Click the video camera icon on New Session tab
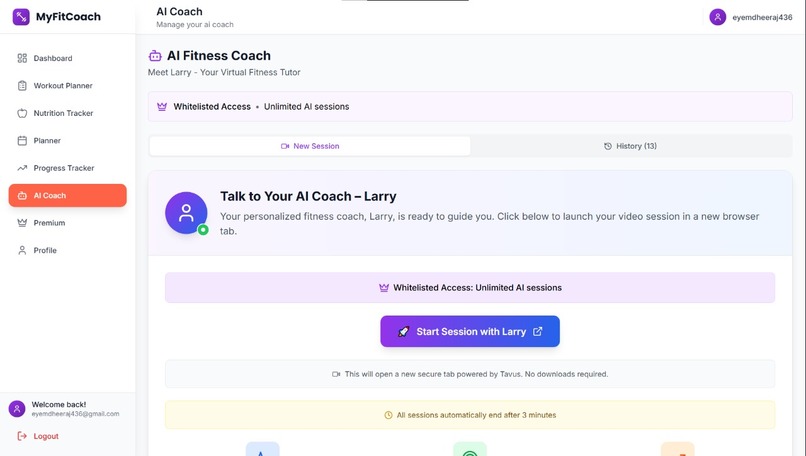806x456 pixels. (285, 146)
